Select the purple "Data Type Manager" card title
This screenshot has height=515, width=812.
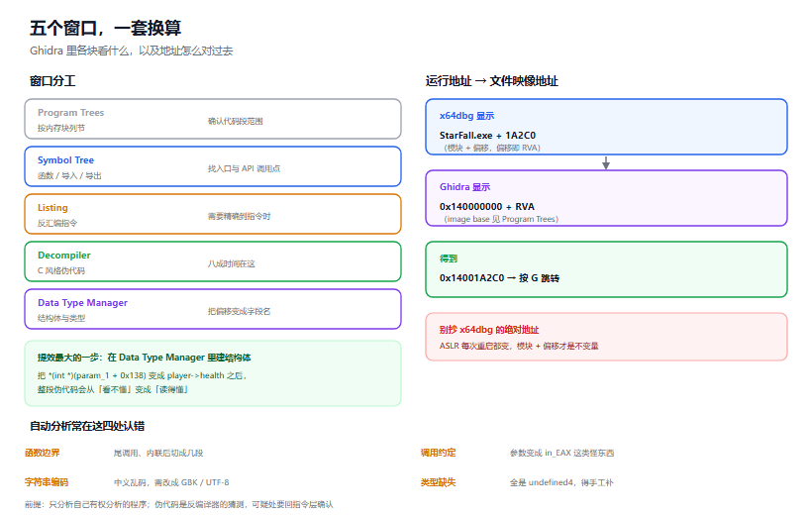[x=82, y=303]
